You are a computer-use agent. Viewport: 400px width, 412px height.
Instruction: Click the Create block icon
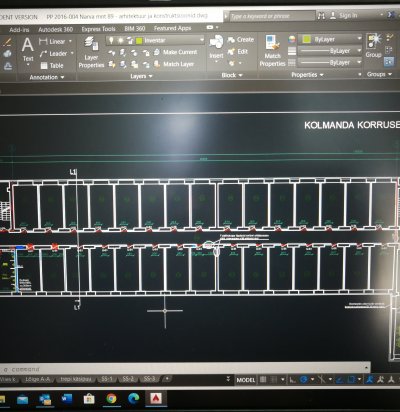pos(241,40)
